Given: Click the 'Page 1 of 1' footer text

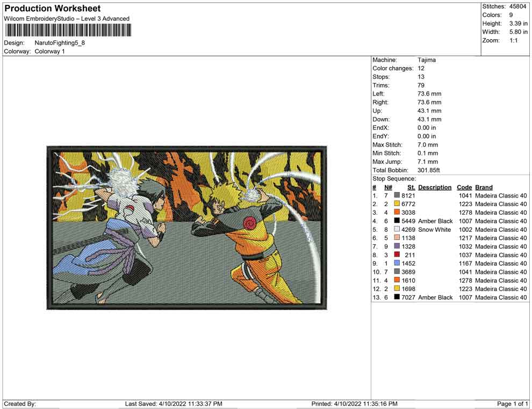Looking at the screenshot, I should 512,404.
